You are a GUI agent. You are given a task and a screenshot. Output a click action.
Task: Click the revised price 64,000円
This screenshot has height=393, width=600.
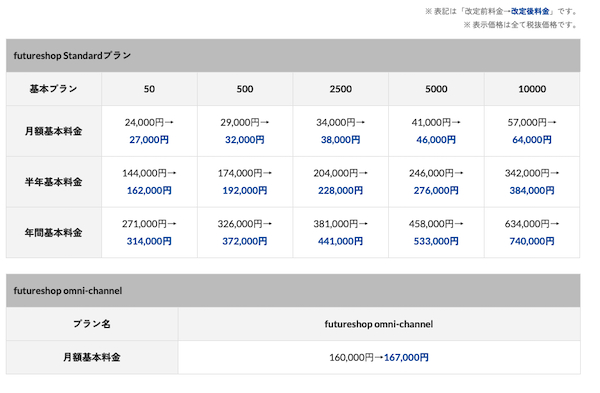(x=532, y=140)
